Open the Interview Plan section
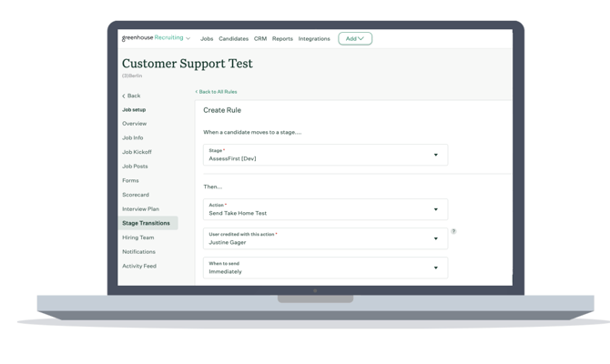 pos(140,208)
